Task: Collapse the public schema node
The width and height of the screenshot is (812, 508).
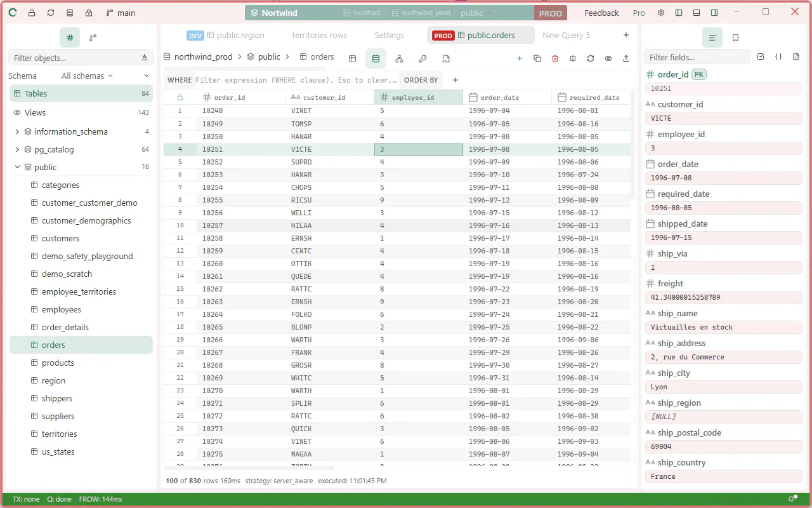Action: (x=17, y=168)
